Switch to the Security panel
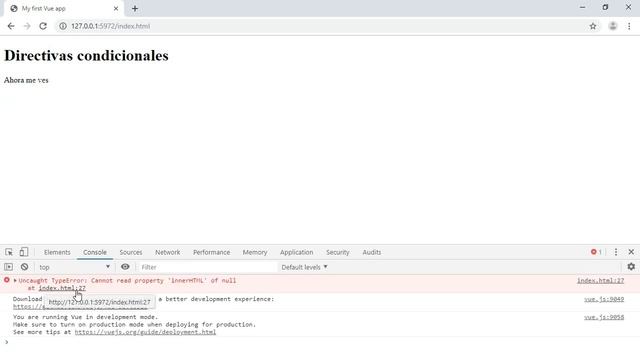This screenshot has width=640, height=360. click(x=338, y=252)
